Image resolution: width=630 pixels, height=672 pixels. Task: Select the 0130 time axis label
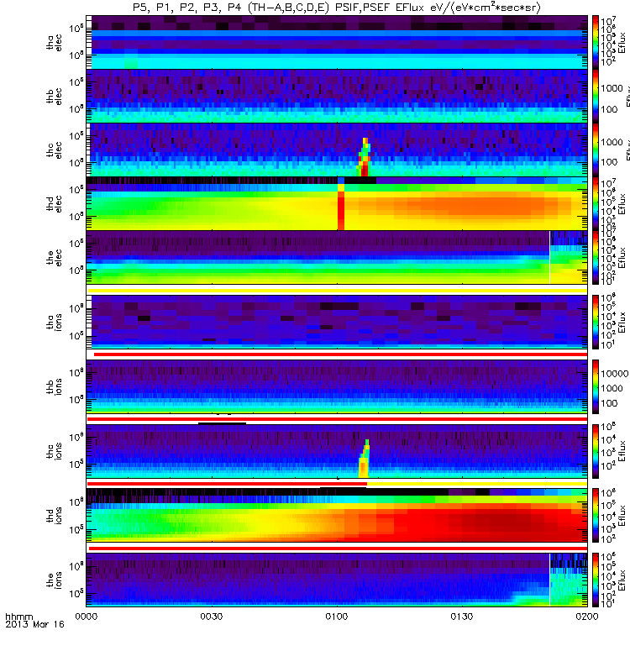[461, 617]
